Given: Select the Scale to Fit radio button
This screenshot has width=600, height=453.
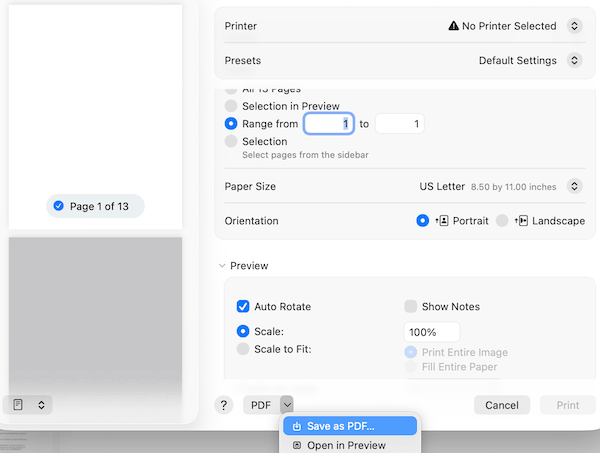Looking at the screenshot, I should pyautogui.click(x=243, y=349).
